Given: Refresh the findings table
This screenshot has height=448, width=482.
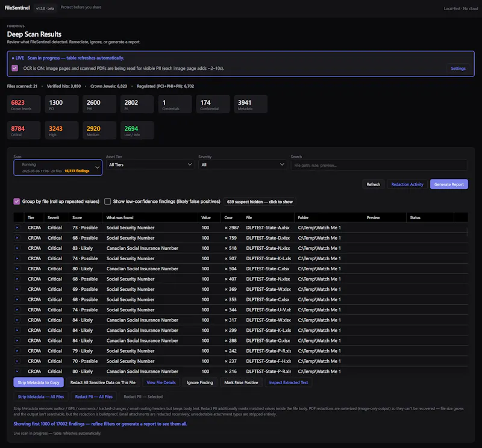Looking at the screenshot, I should coord(373,184).
